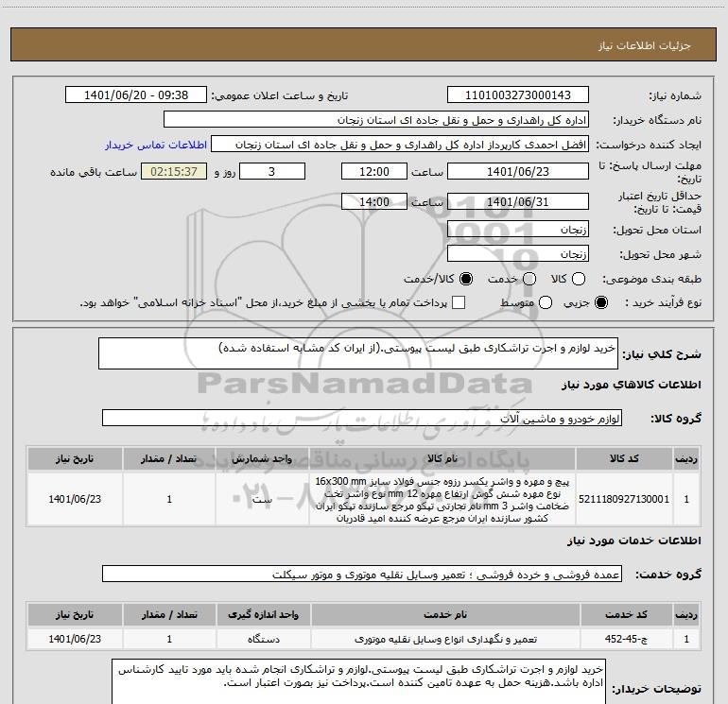Click واحد اندازه گیری column header
The height and width of the screenshot is (704, 728).
click(x=263, y=614)
